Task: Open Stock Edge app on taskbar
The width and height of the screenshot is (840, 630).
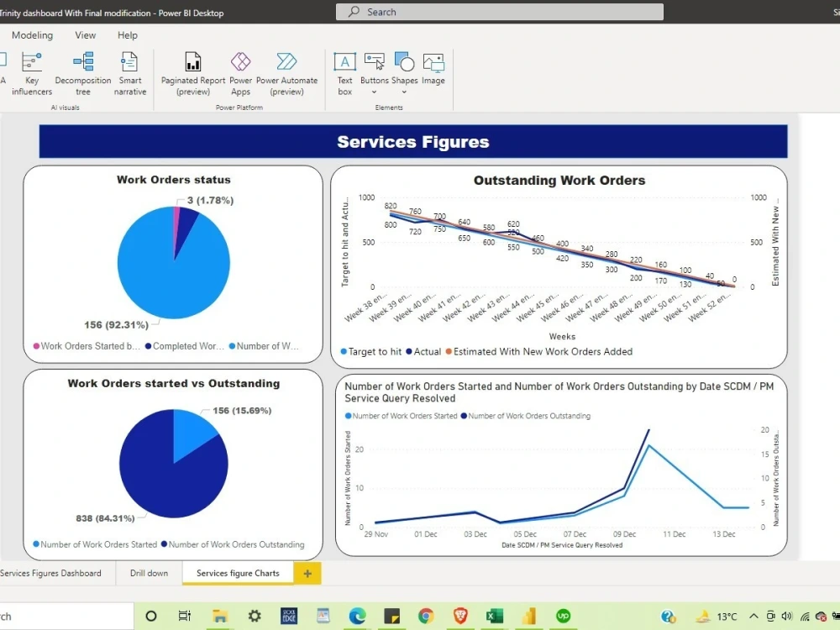Action: click(289, 616)
